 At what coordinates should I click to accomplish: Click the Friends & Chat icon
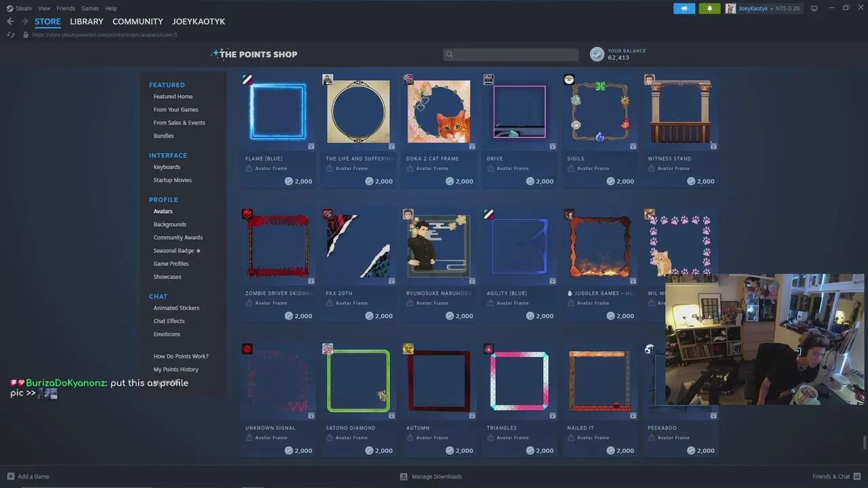(x=858, y=476)
